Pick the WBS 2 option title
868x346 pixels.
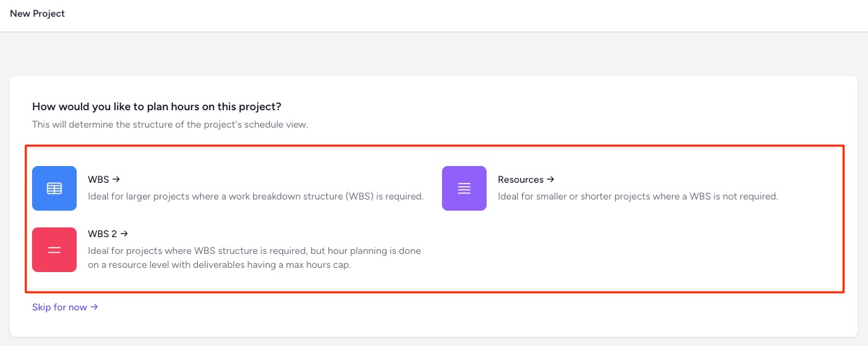point(102,234)
